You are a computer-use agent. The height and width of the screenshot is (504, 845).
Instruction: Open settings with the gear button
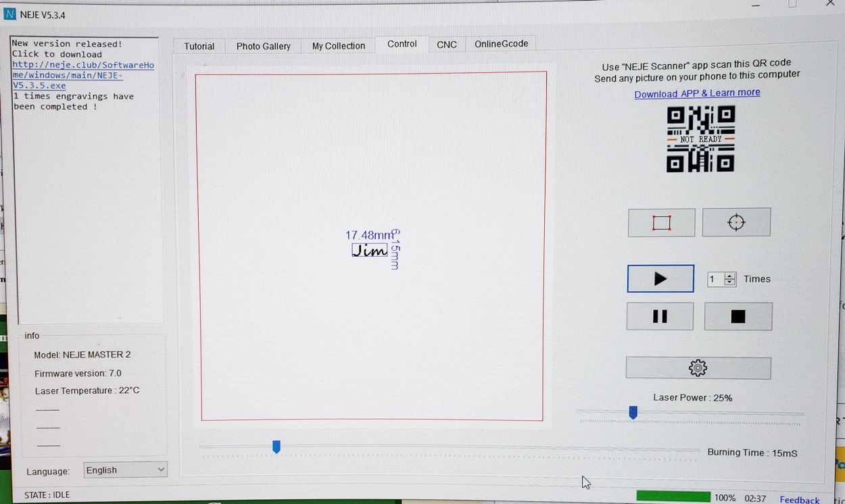pyautogui.click(x=698, y=368)
